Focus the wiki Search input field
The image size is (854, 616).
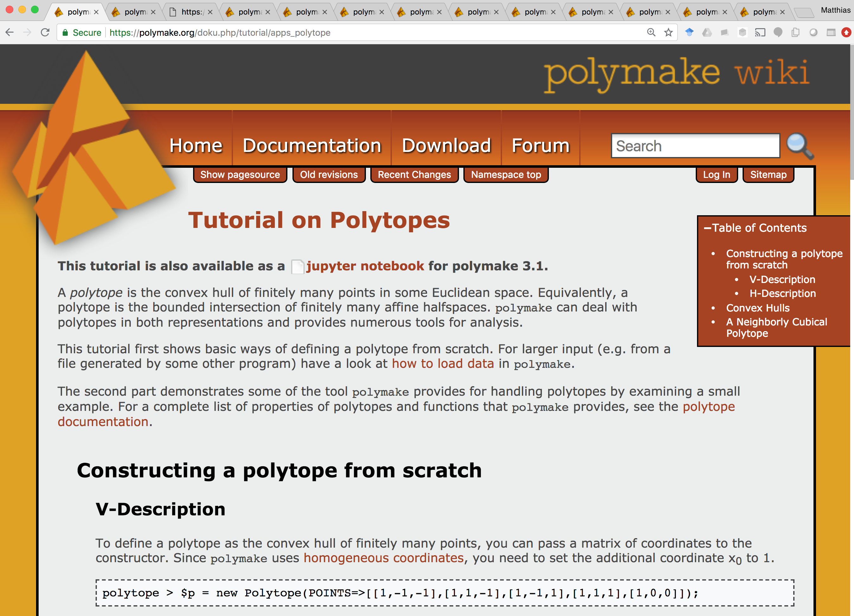tap(695, 146)
